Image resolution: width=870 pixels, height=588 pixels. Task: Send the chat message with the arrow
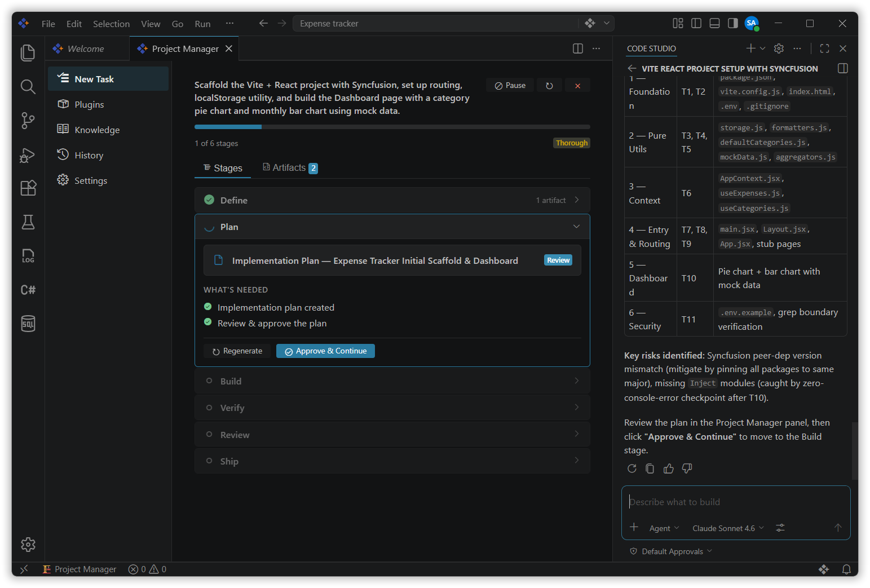pyautogui.click(x=838, y=528)
